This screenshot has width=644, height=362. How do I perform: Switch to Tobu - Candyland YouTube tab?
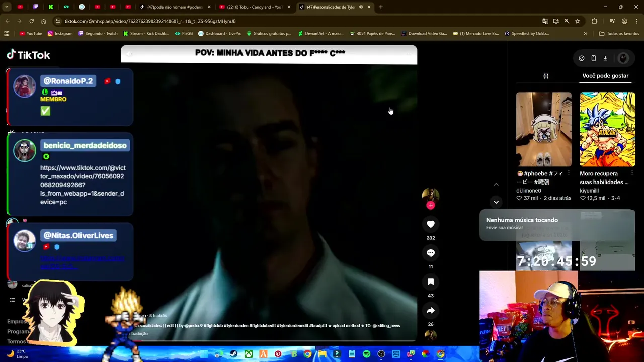pyautogui.click(x=255, y=7)
